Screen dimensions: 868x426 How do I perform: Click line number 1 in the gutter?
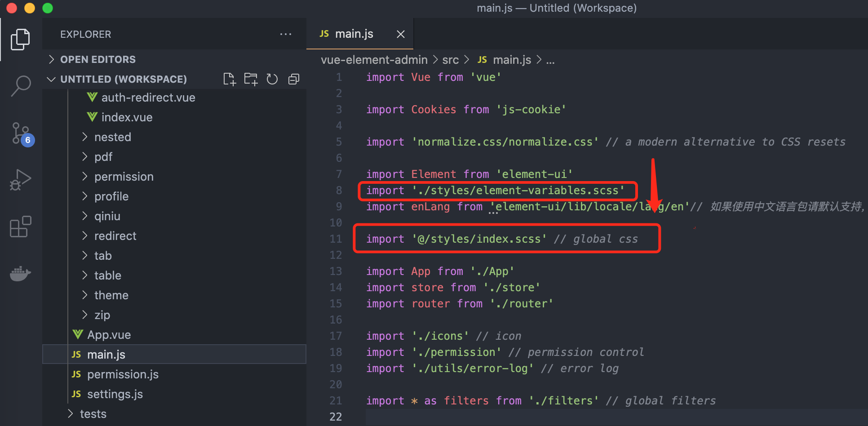coord(339,77)
